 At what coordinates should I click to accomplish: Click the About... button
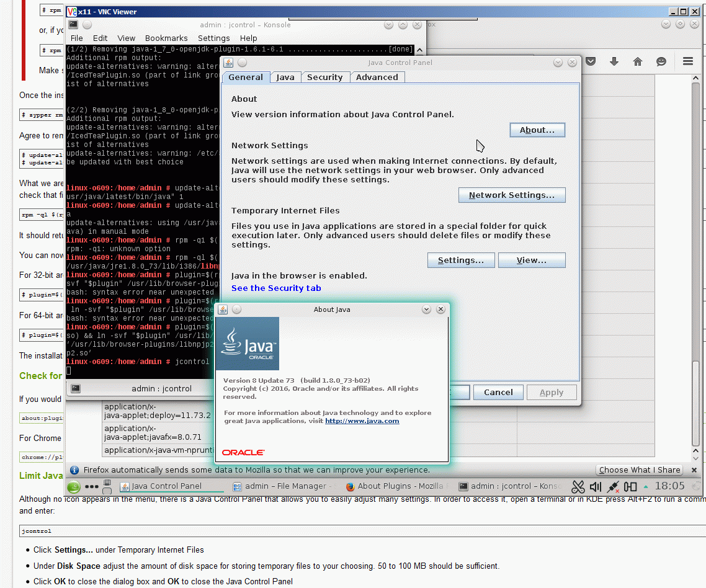(x=537, y=130)
